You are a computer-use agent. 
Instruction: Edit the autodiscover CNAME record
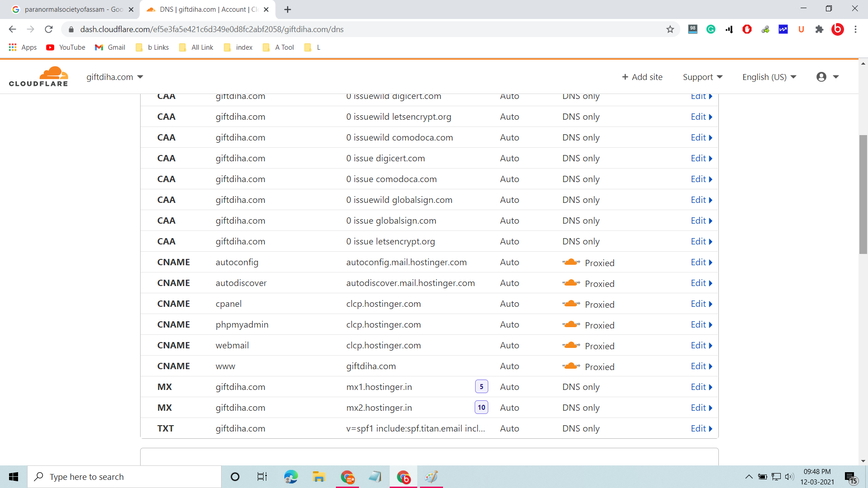701,283
